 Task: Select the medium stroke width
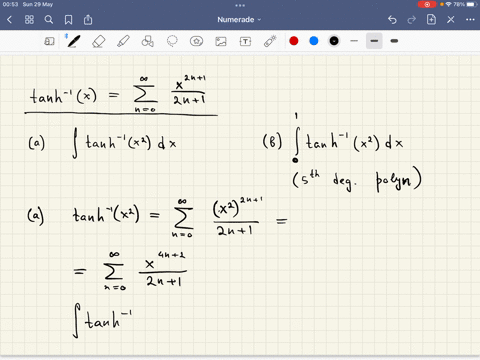click(374, 41)
